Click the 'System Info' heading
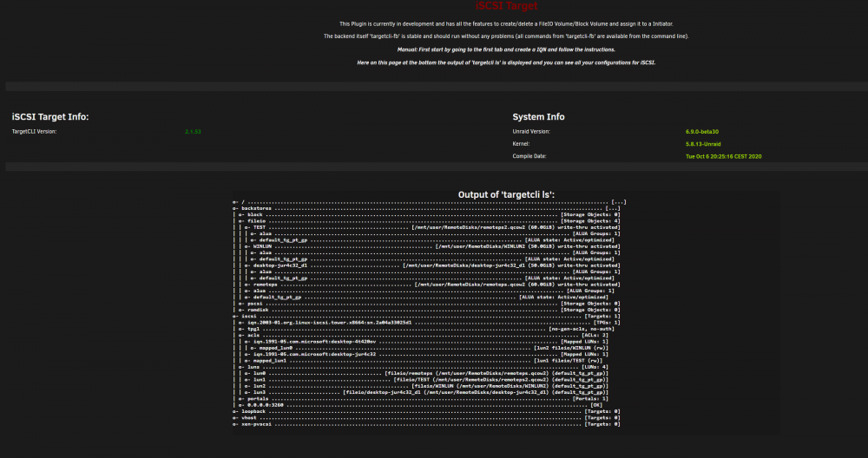Screen dimensions: 868x458 [x=539, y=117]
